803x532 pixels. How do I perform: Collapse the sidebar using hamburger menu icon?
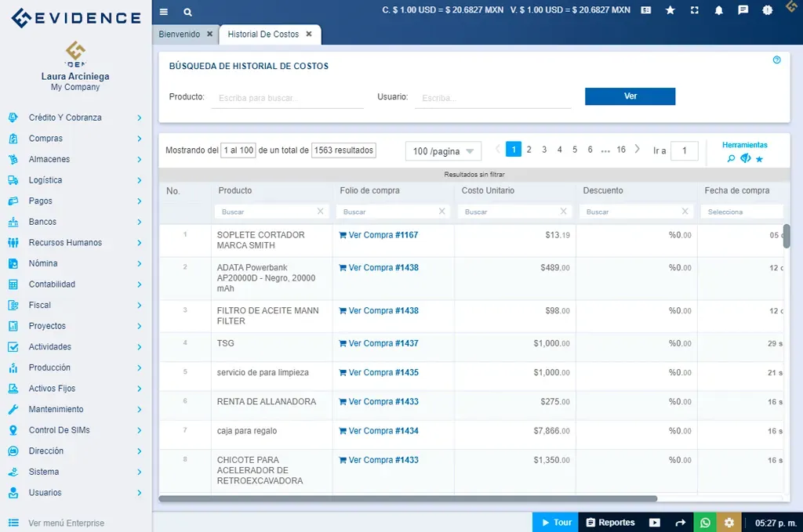(x=163, y=13)
